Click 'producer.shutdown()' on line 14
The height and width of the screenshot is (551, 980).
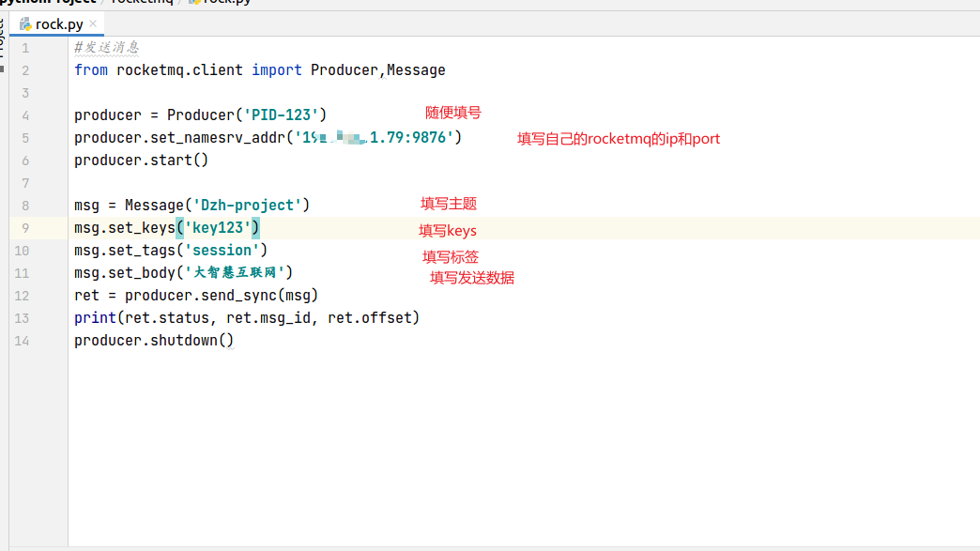click(x=154, y=340)
